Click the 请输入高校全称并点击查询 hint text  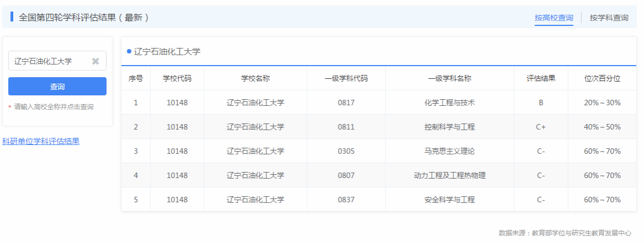coord(54,106)
